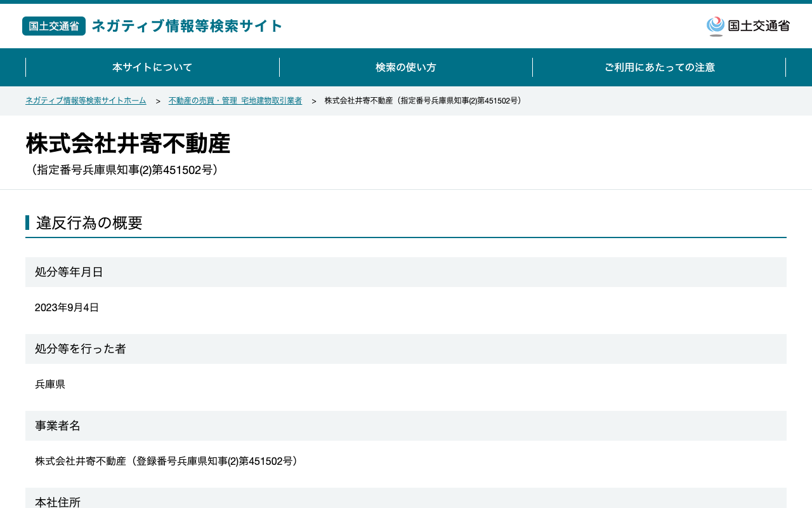Click the 処分等年月日 field label row
Screen dimensions: 812x508
[x=406, y=272]
